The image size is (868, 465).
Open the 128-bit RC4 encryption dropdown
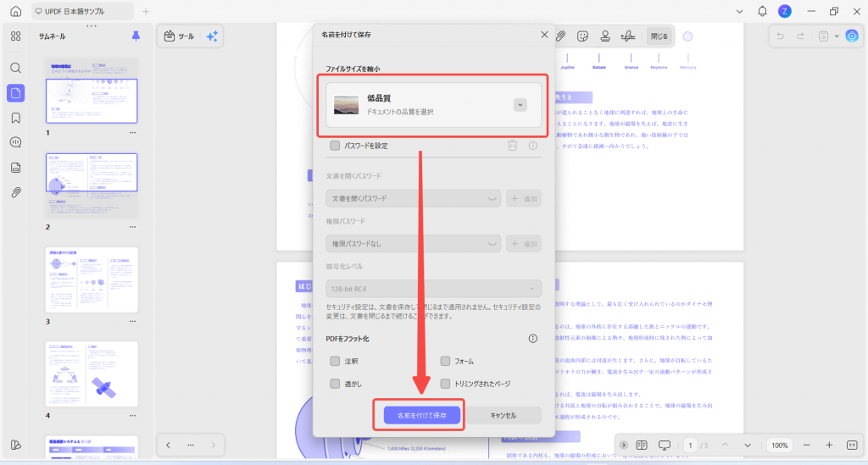pos(433,289)
